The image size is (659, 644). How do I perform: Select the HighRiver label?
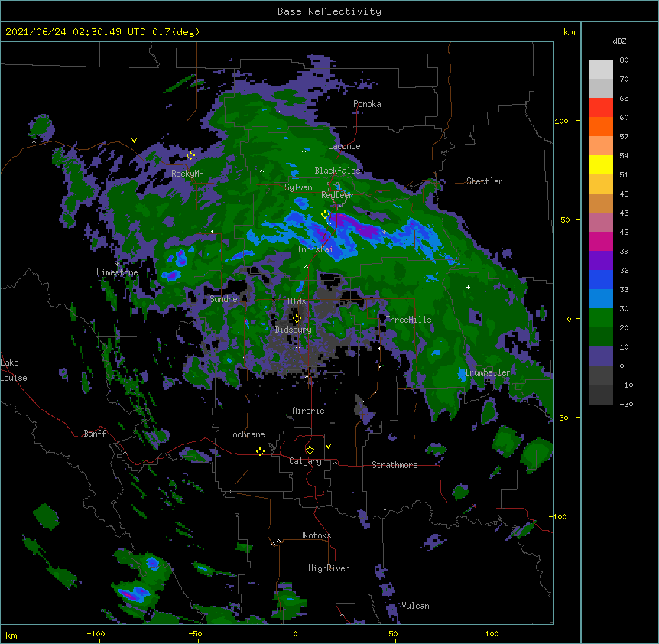329,568
